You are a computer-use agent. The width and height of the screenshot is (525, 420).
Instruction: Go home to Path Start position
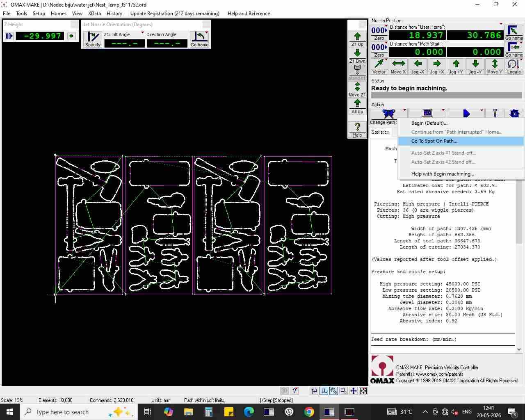coord(514,50)
